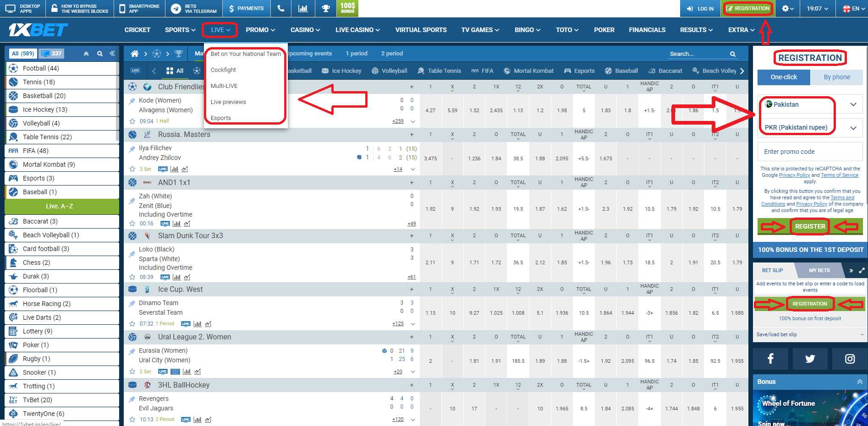Select Cockfight from LIVE dropdown
Image resolution: width=868 pixels, height=426 pixels.
[223, 70]
